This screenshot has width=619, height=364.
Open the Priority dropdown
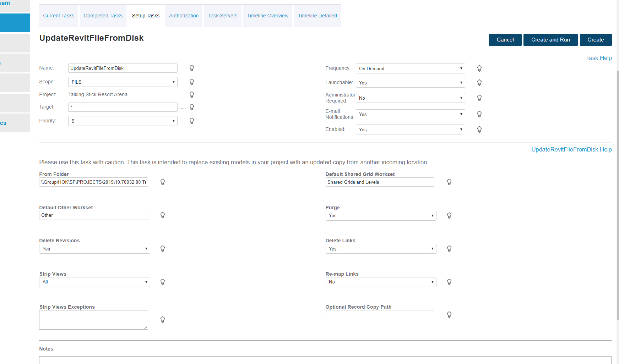coord(123,121)
